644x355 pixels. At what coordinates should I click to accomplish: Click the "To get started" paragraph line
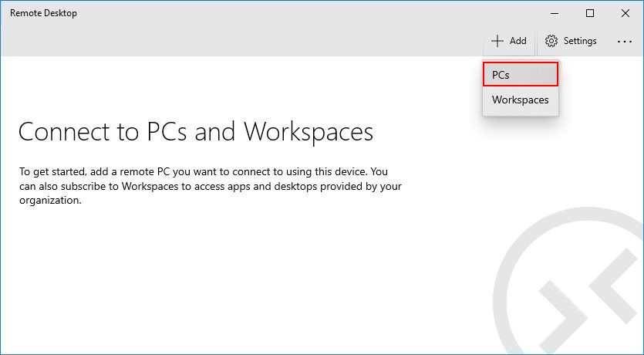click(x=204, y=172)
